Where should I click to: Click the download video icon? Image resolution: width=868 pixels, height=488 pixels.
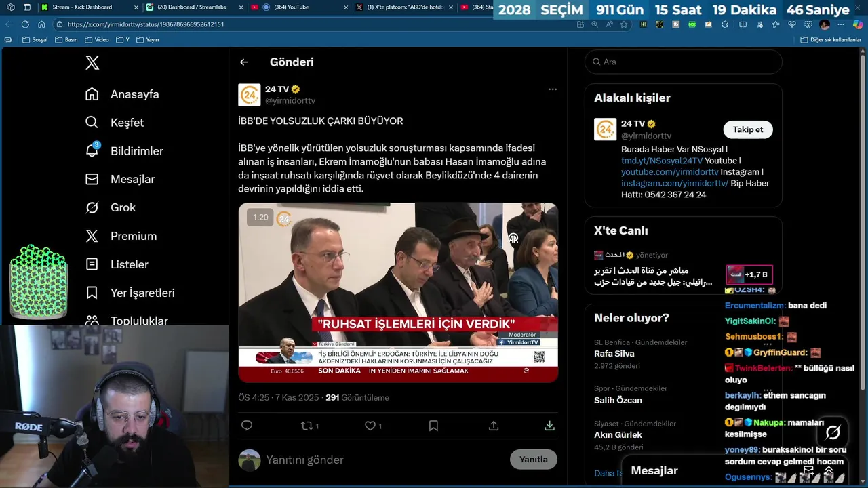pyautogui.click(x=549, y=426)
